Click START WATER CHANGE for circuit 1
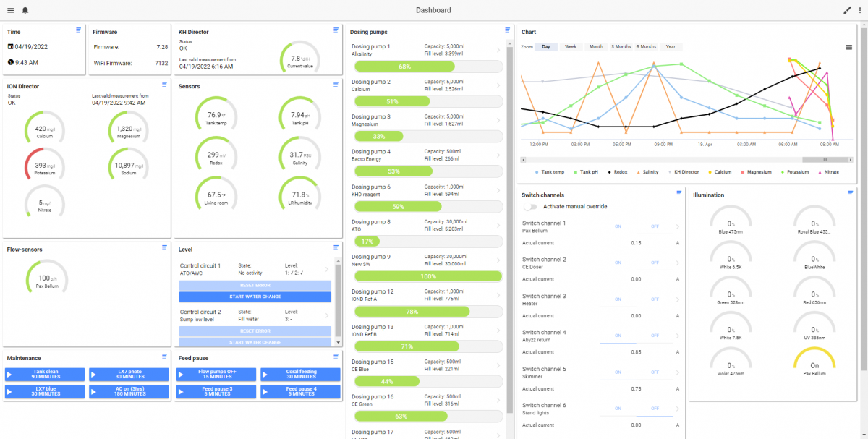This screenshot has height=439, width=868. pos(255,297)
